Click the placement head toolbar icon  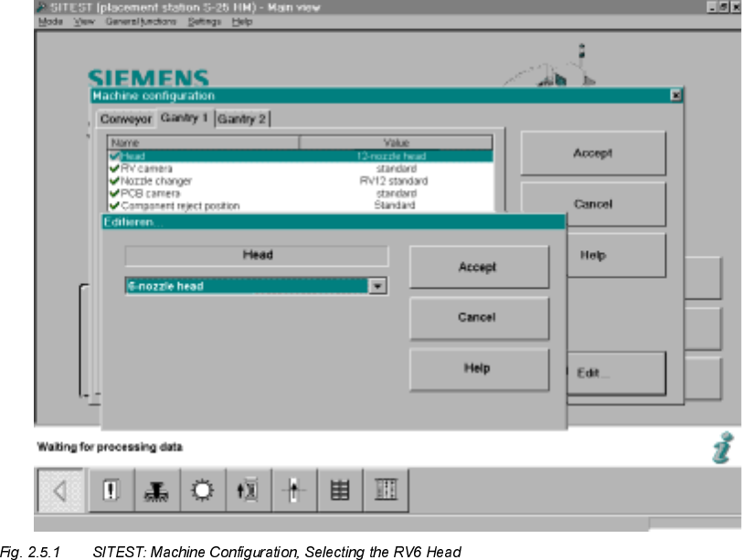point(156,491)
